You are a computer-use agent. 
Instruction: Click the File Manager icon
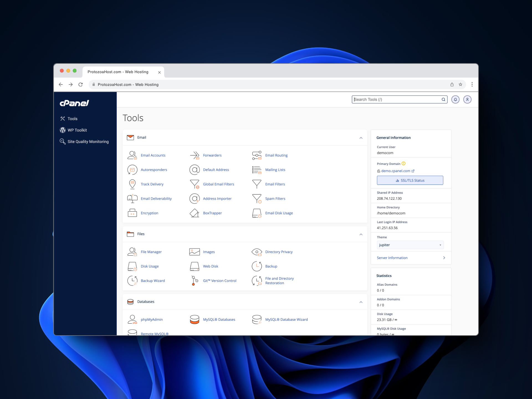(132, 252)
